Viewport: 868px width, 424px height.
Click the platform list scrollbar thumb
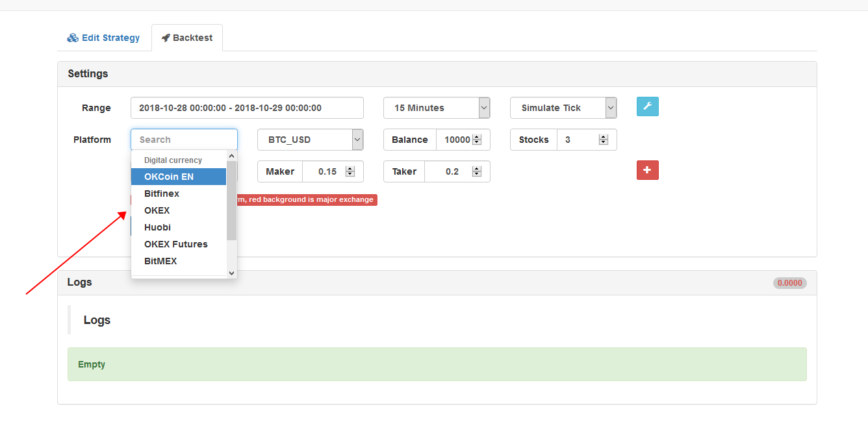click(x=231, y=201)
